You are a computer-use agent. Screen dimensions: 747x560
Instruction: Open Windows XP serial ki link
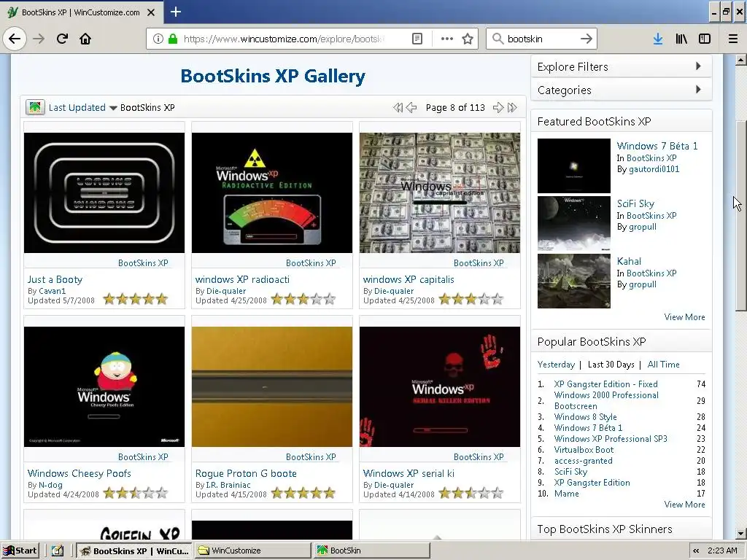coord(409,473)
